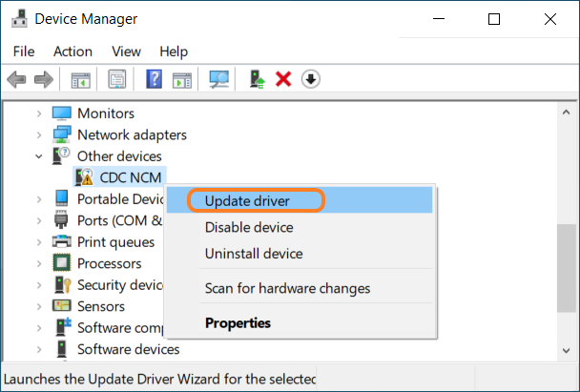Open the Properties toolbar icon
This screenshot has width=580, height=392.
coord(116,79)
